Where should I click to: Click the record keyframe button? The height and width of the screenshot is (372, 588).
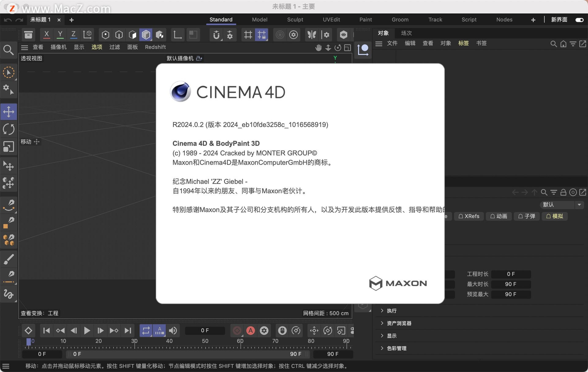(237, 331)
